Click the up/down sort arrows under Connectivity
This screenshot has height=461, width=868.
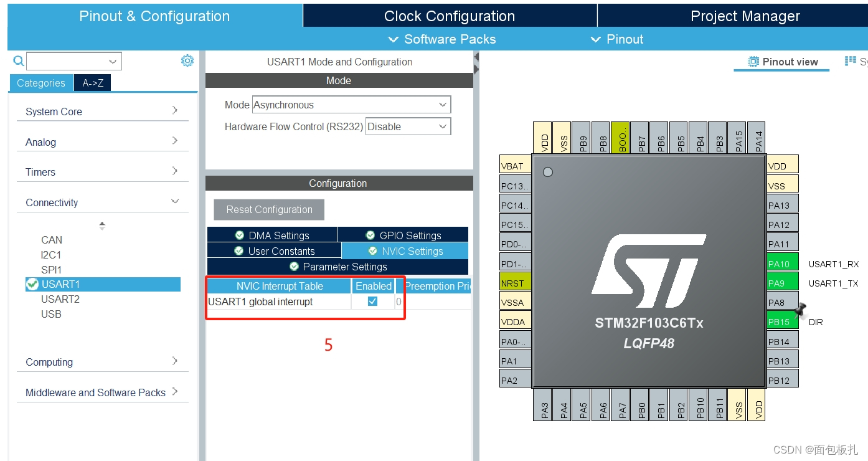pos(102,226)
